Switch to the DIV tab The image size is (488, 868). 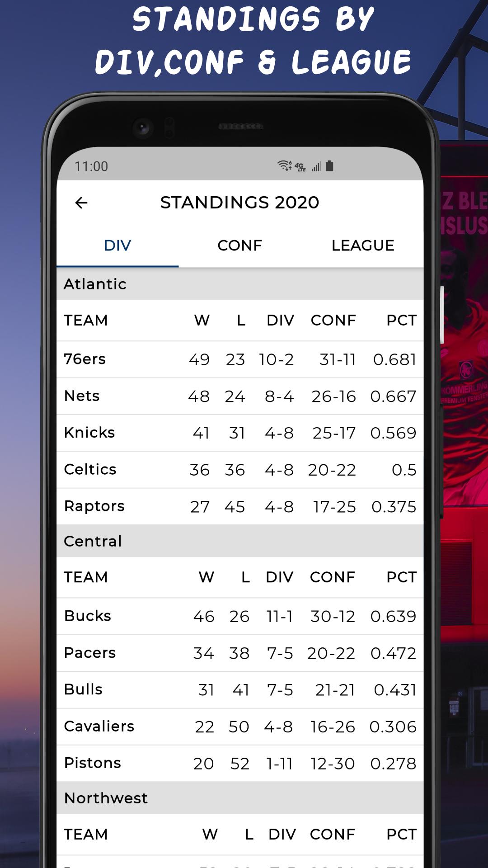117,245
